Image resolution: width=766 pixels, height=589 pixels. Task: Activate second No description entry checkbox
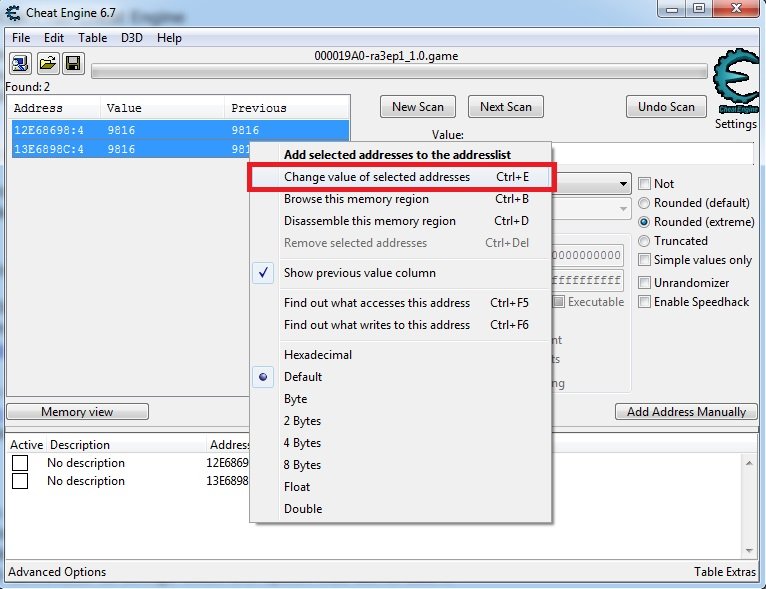pos(20,481)
